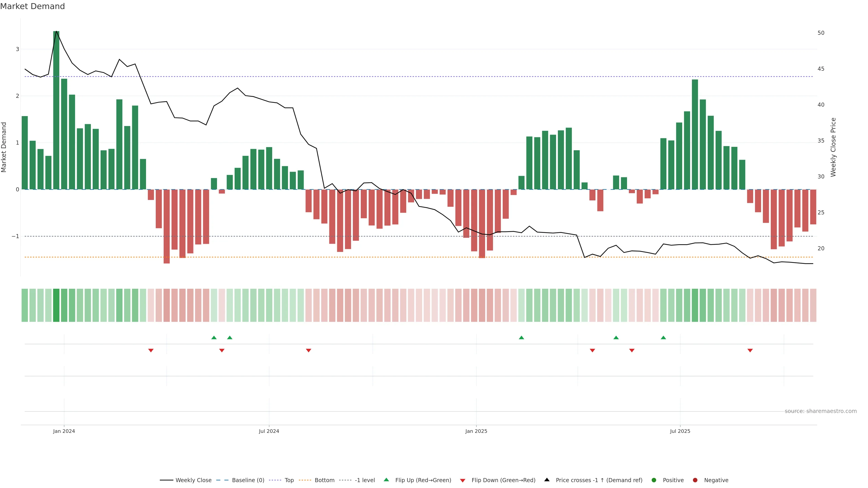Click the leftmost red Flip Down marker
Screen dimensions: 868x488
[151, 351]
